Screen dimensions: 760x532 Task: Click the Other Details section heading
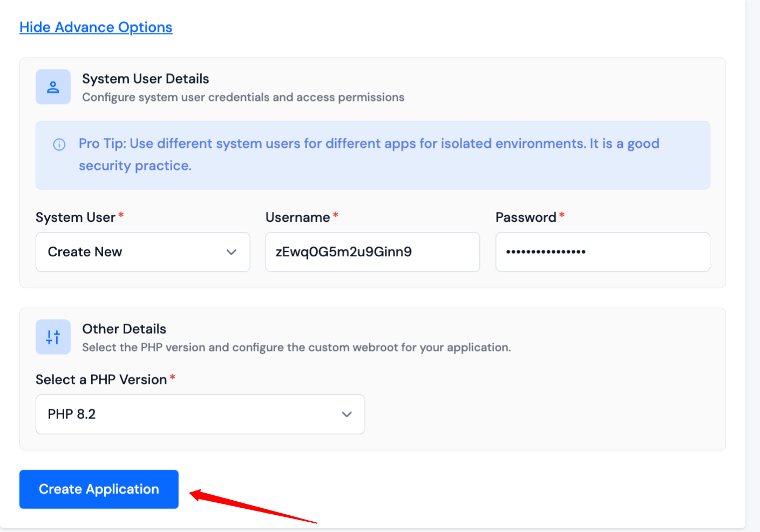click(124, 329)
